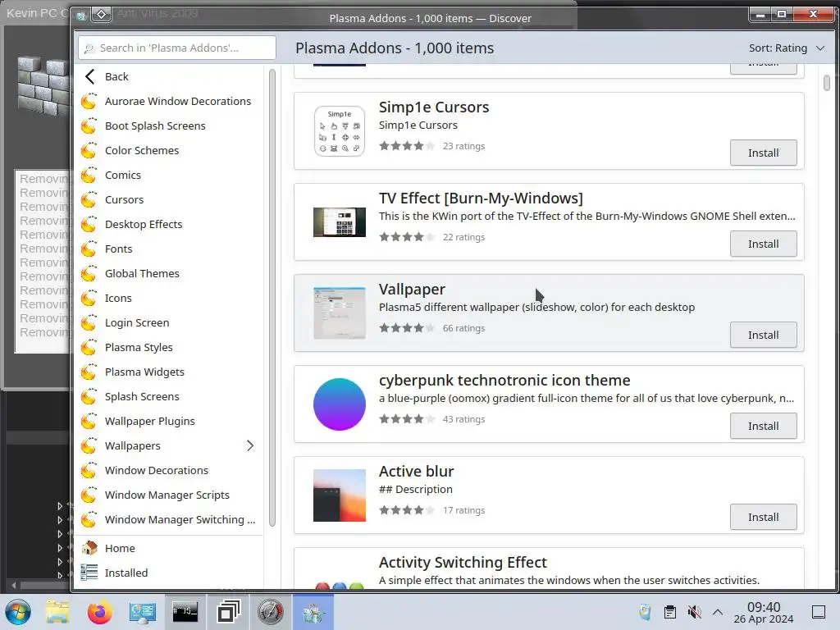Open Vallpaper preview thumbnail
The height and width of the screenshot is (630, 840).
click(340, 313)
